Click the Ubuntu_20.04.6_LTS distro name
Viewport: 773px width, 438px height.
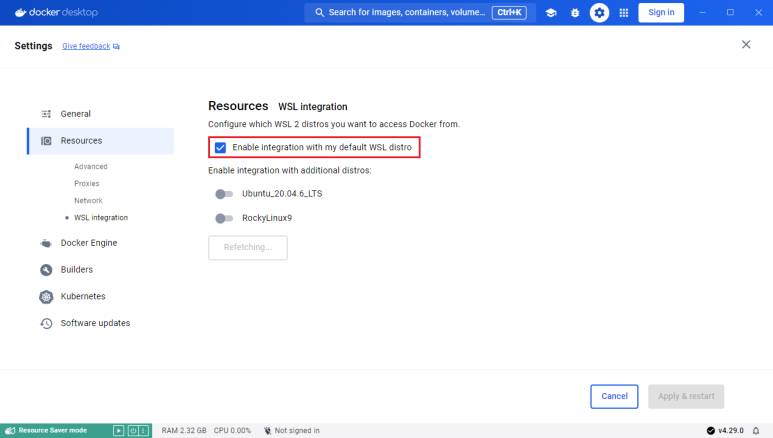coord(282,194)
